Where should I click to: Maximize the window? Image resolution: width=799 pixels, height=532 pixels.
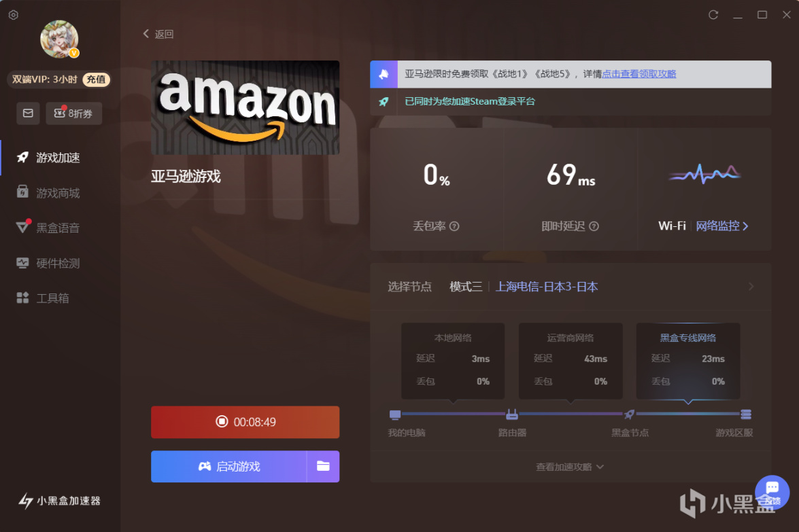(x=762, y=15)
